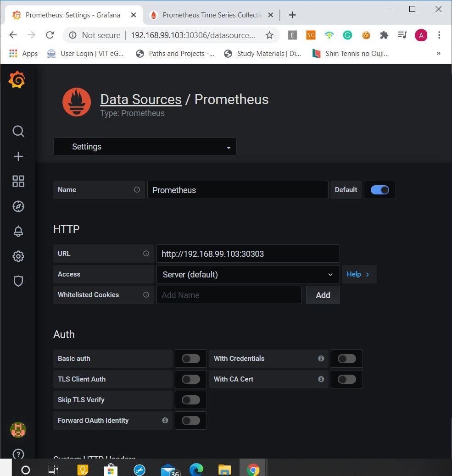Show info tooltip for Name field
Viewport: 452px width, 476px height.
tap(137, 190)
